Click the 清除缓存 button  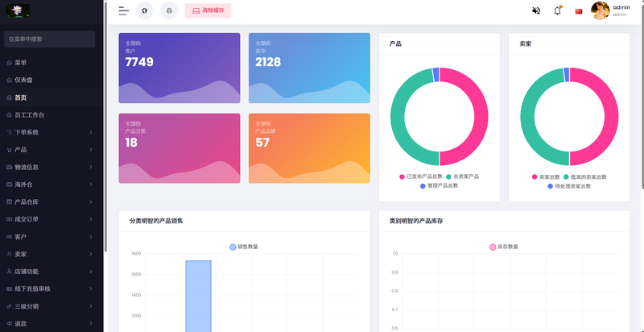(x=208, y=10)
